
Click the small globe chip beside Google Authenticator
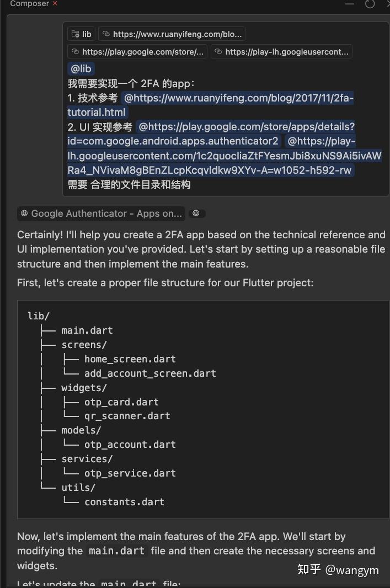pyautogui.click(x=196, y=213)
